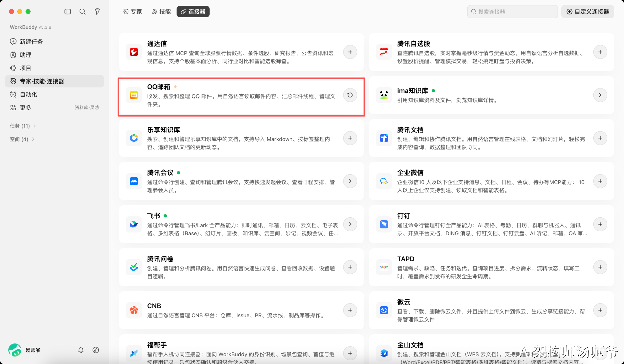Focus the 搜索连接器 search field
Viewport: 624px width, 364px height.
tap(512, 12)
